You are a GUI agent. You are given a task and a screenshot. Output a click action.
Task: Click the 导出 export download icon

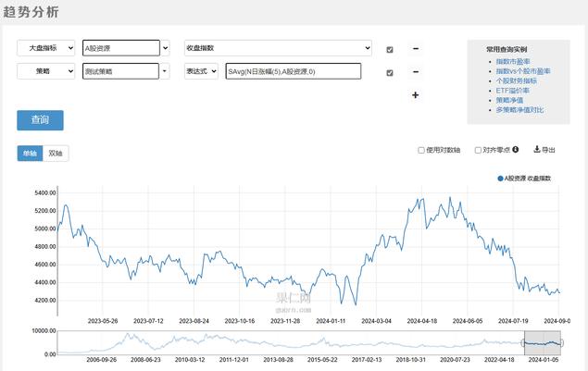537,149
